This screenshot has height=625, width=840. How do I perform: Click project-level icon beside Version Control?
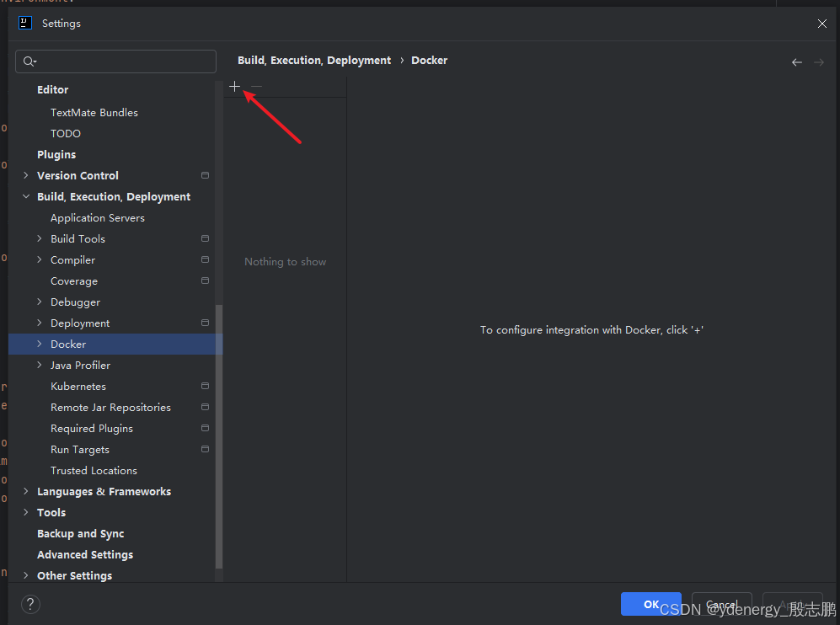tap(205, 175)
